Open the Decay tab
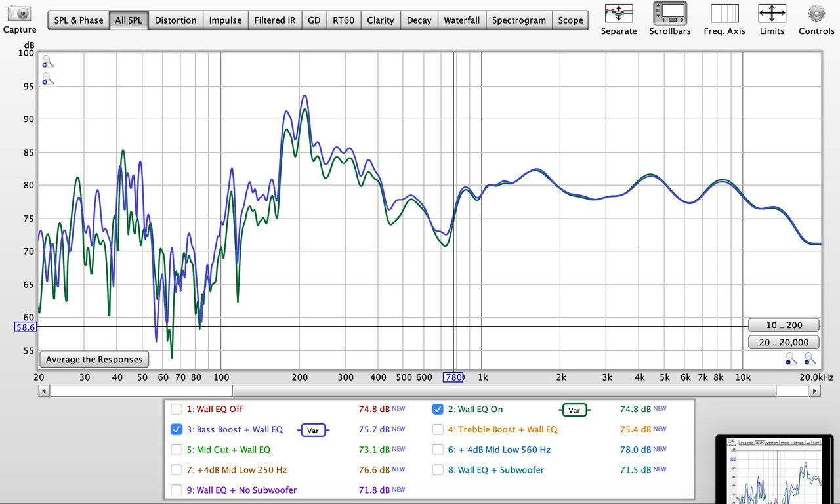Image resolution: width=840 pixels, height=504 pixels. 419,20
